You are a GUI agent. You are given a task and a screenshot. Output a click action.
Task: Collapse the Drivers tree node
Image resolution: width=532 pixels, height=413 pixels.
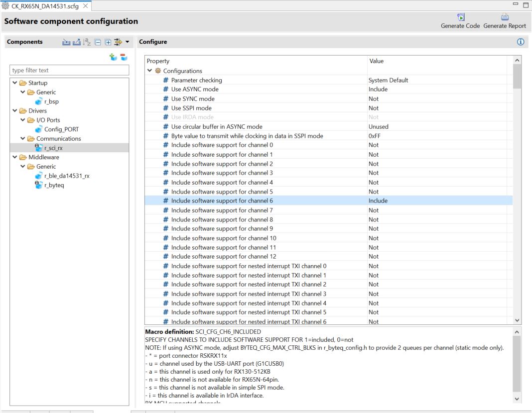pos(14,110)
